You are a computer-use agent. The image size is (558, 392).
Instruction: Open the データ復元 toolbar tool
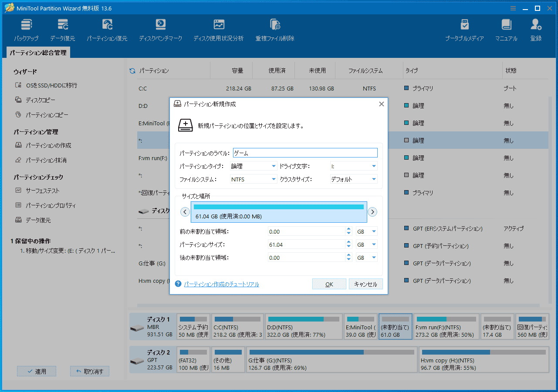point(62,30)
